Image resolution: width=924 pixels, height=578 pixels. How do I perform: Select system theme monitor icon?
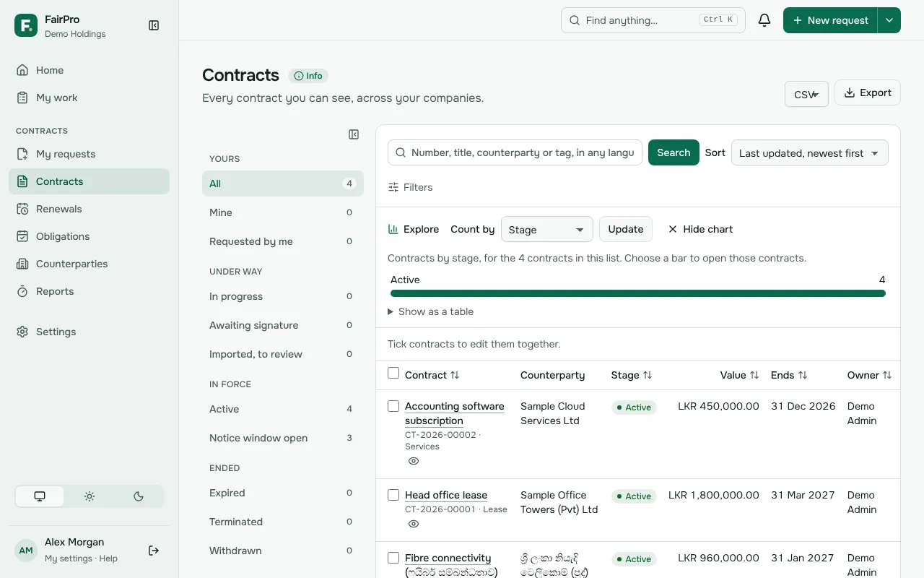coord(40,496)
